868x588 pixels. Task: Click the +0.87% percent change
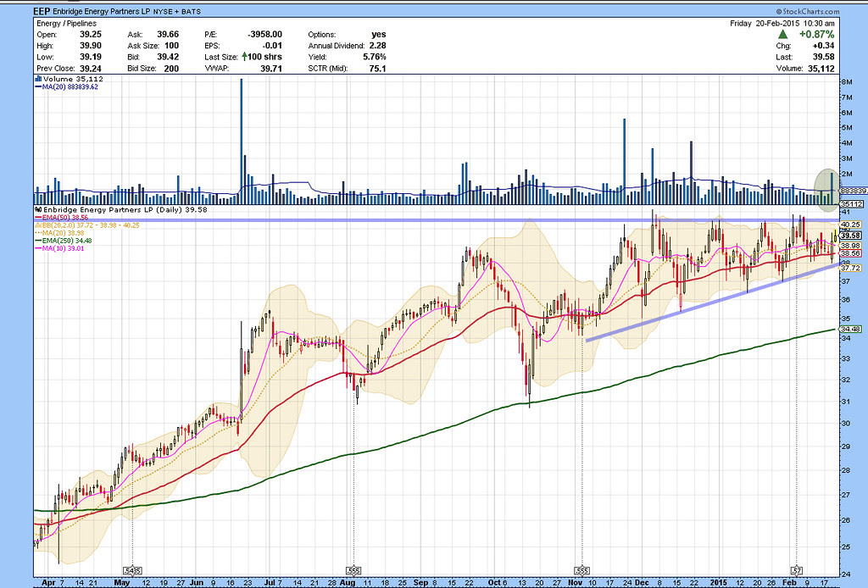pos(816,34)
